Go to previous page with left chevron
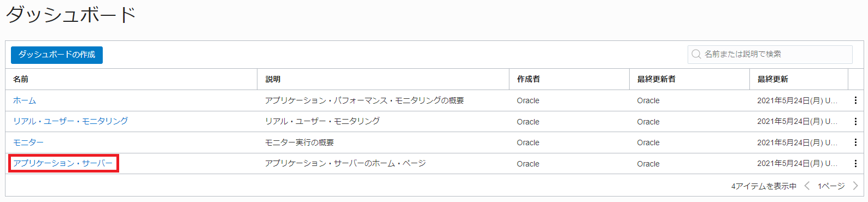Screen dimensions: 868x202 point(807,186)
